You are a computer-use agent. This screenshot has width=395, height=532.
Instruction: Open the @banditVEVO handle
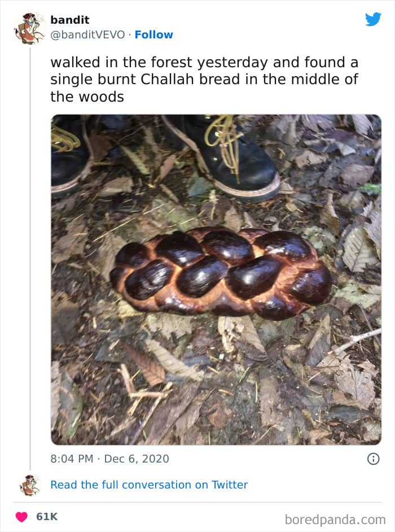pos(87,34)
